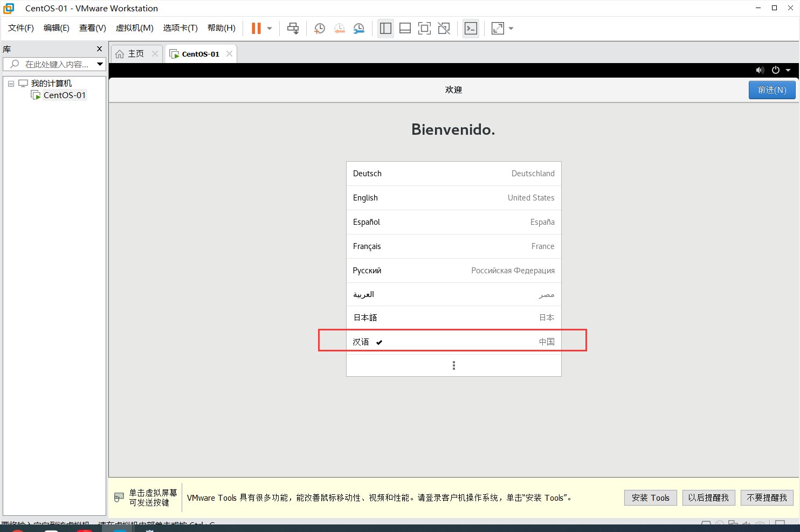Click the keyboard icon in the hint bar
Image resolution: width=800 pixels, height=532 pixels.
point(119,498)
